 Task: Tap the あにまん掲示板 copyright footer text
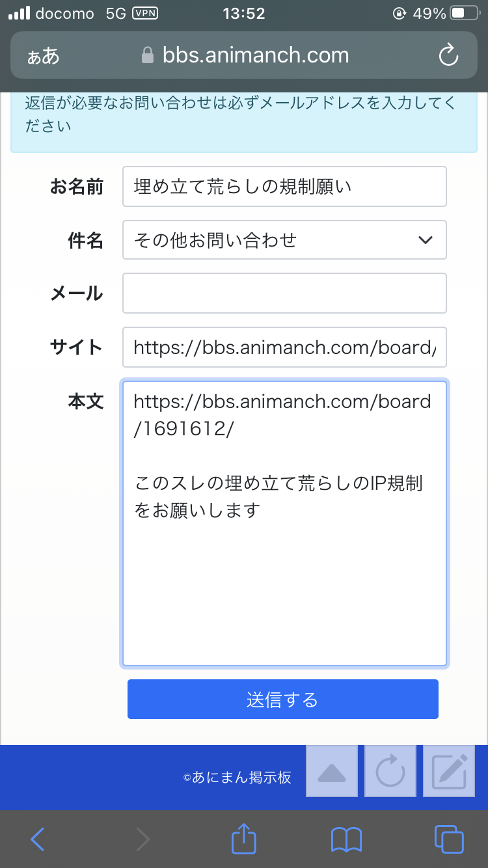pyautogui.click(x=237, y=778)
